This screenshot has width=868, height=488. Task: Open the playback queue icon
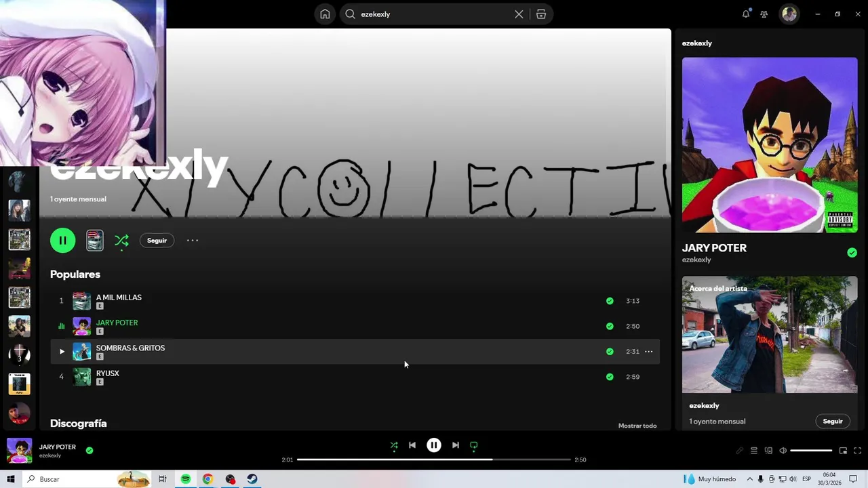tap(753, 451)
